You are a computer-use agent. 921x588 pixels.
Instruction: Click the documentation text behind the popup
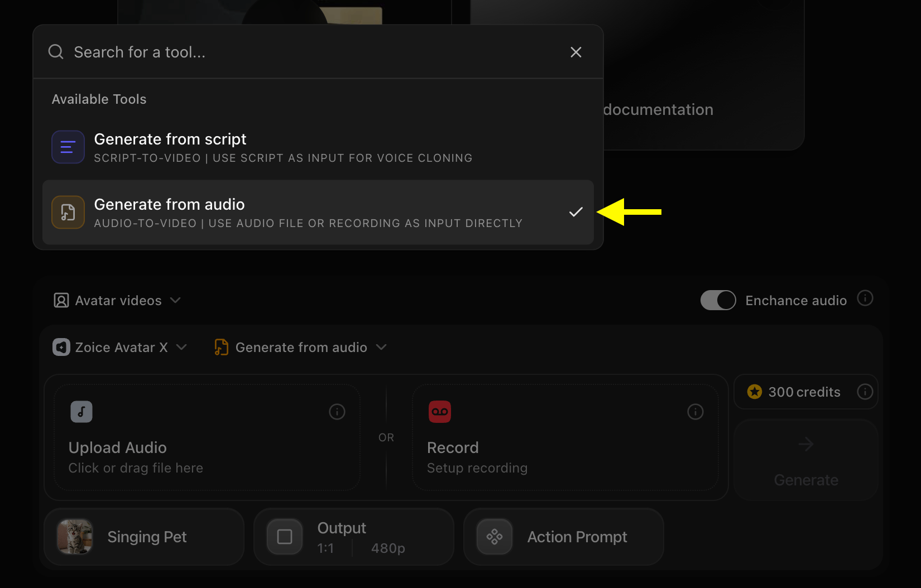tap(658, 110)
